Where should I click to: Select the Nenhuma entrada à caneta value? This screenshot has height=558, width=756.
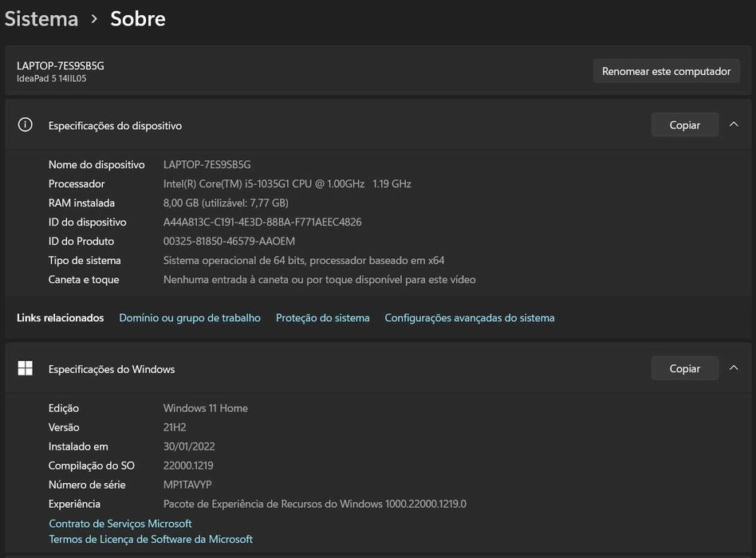tap(319, 280)
